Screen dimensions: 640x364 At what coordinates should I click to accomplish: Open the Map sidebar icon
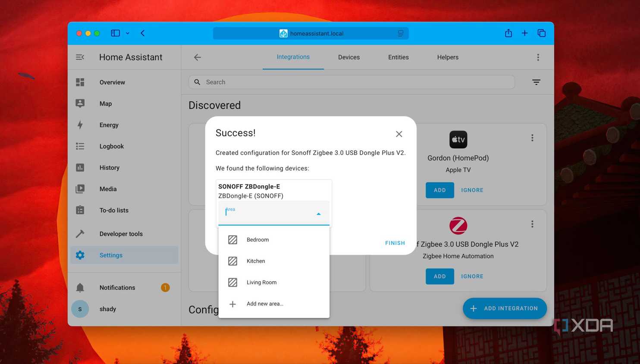pos(80,104)
